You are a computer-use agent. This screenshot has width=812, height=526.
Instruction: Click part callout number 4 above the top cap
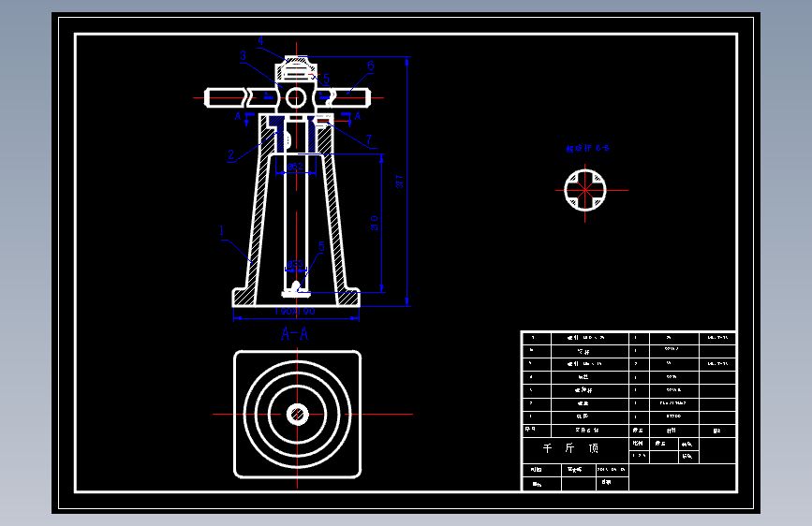(260, 40)
